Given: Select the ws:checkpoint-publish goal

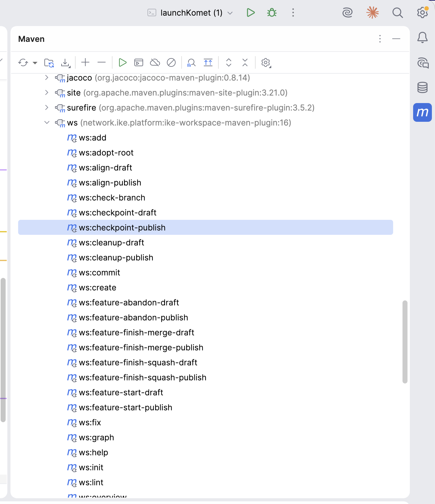Looking at the screenshot, I should 206,227.
